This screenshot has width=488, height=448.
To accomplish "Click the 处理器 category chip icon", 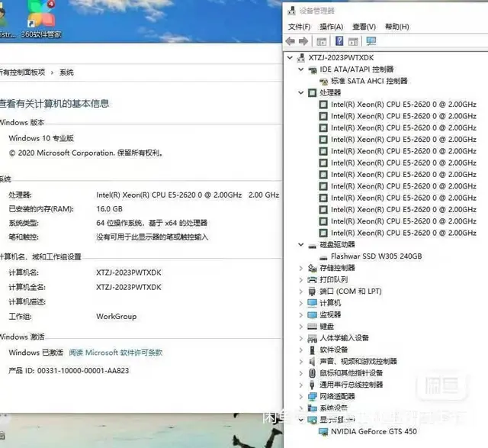I will (x=312, y=93).
